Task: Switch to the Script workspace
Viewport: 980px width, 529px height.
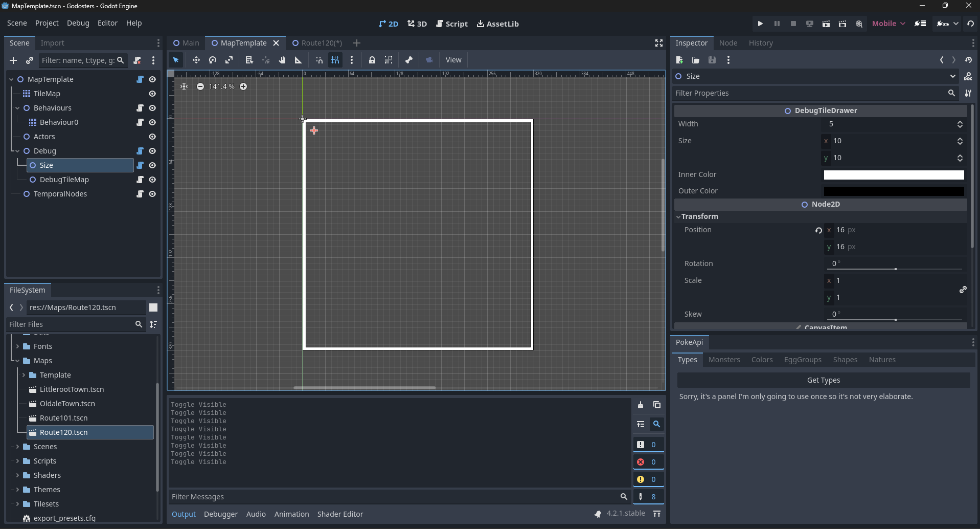Action: point(452,24)
